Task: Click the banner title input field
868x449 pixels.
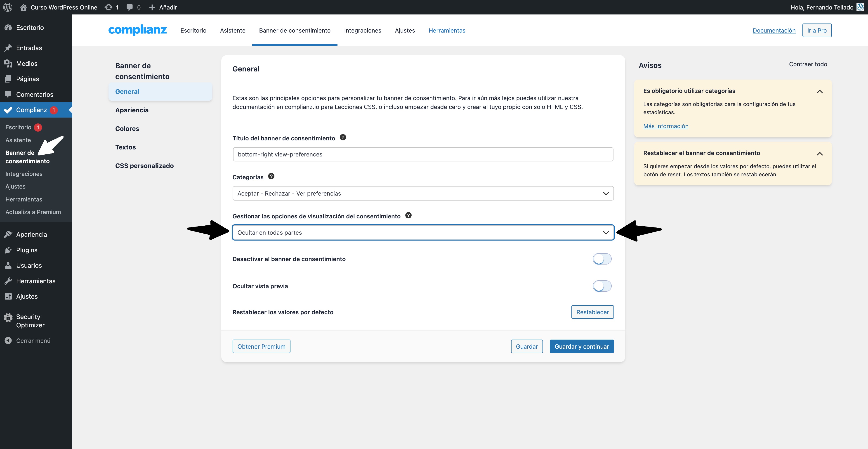Action: click(x=423, y=154)
